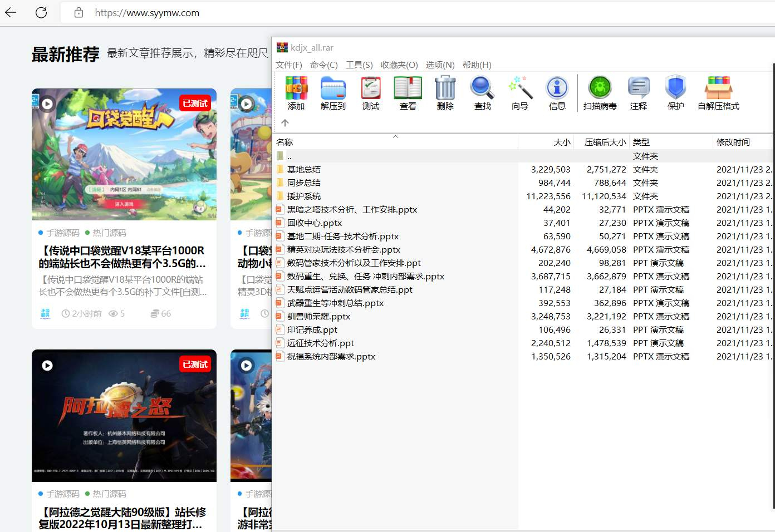The height and width of the screenshot is (532, 775).
Task: Sort by 修改时间 column header
Action: coord(743,142)
